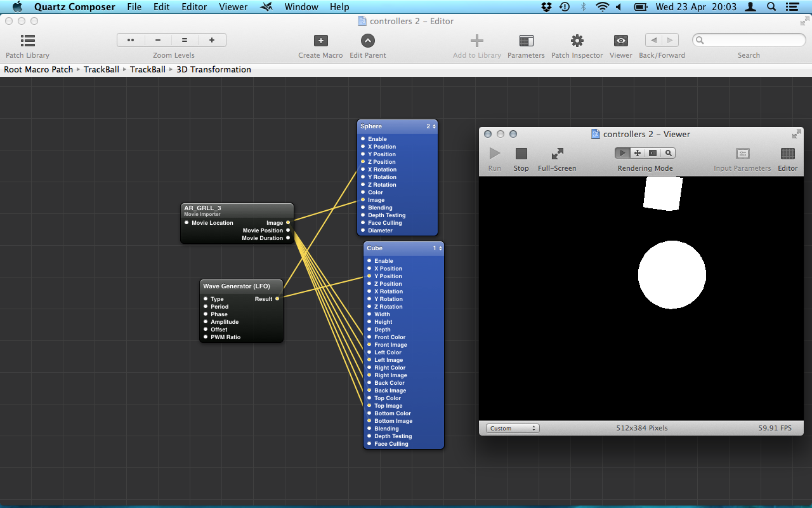The height and width of the screenshot is (508, 812).
Task: Select the zoom magnifier Rendering Mode button
Action: click(668, 153)
